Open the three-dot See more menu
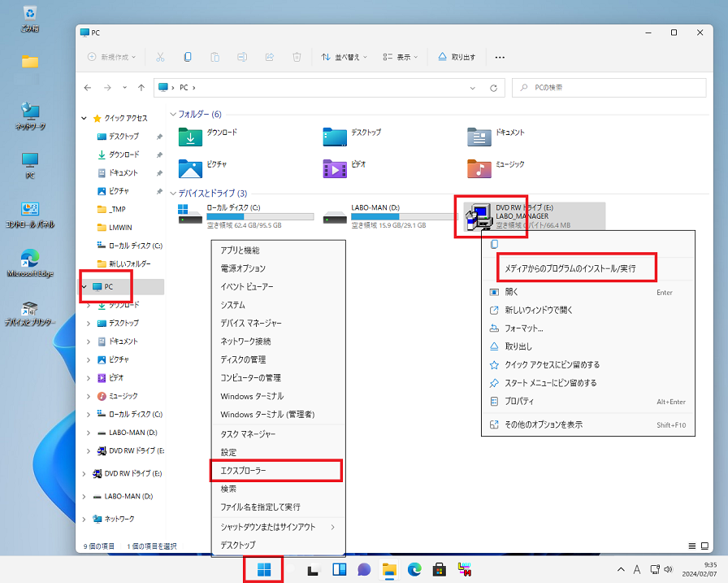 pyautogui.click(x=500, y=57)
